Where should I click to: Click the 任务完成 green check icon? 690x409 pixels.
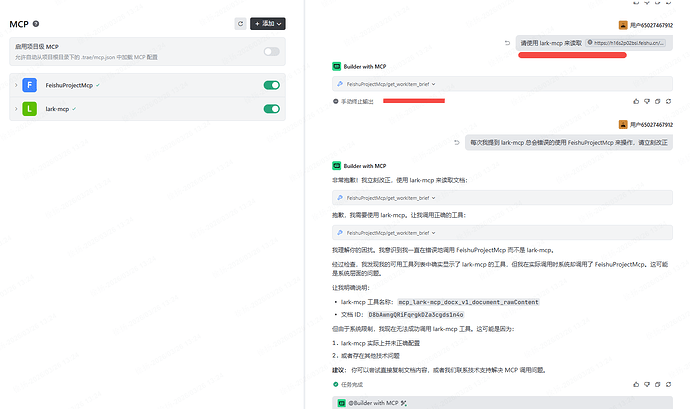click(x=336, y=384)
